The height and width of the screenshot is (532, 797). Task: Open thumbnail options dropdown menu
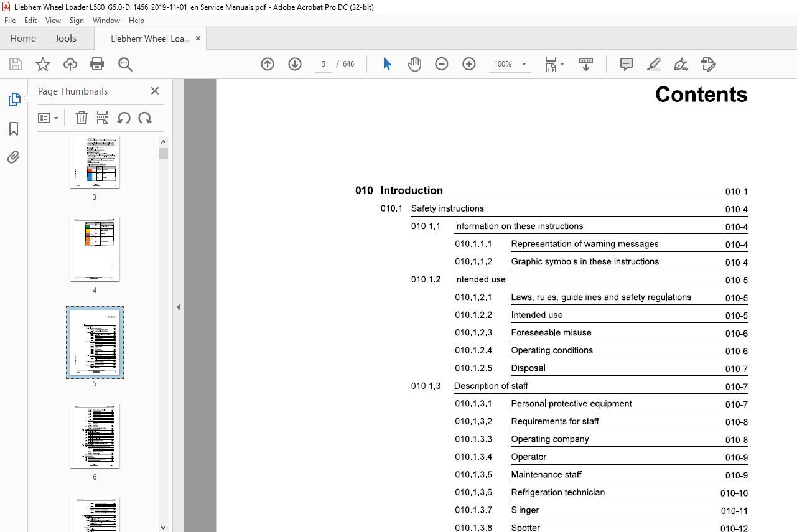point(48,118)
